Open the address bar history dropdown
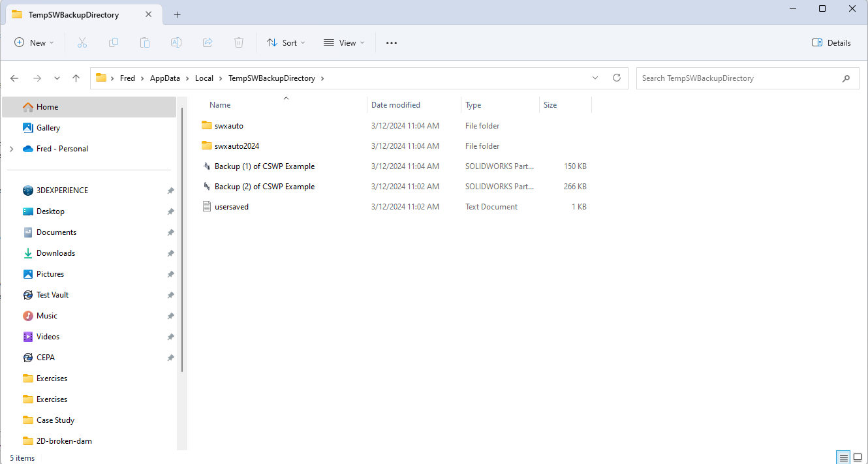868x464 pixels. pos(595,78)
